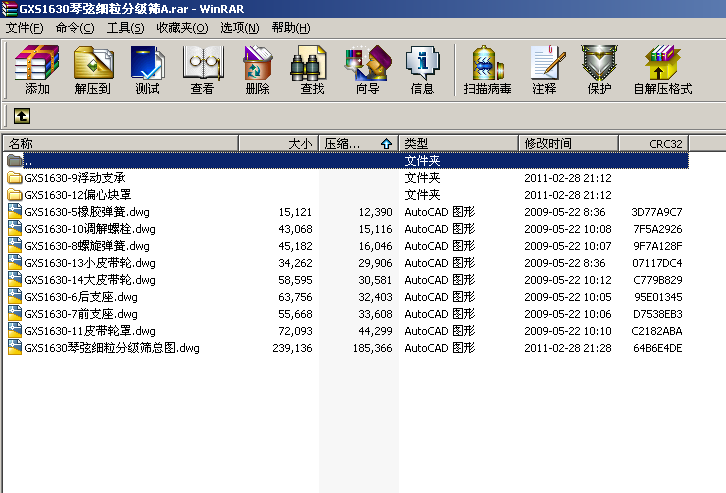Click the dwg icon of GXS1630-13小皮带轮
The image size is (726, 493).
coord(14,263)
